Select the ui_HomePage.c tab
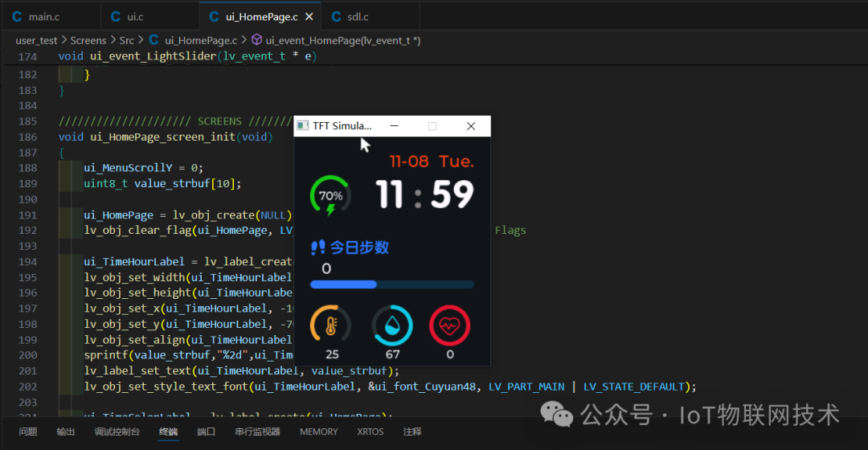 tap(261, 17)
